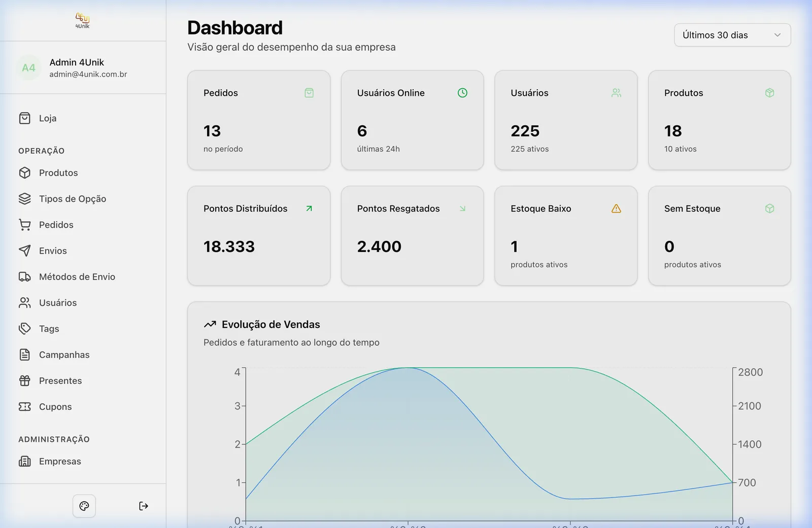The height and width of the screenshot is (528, 812).
Task: Click the Métodos de Envio truck icon
Action: (x=24, y=277)
